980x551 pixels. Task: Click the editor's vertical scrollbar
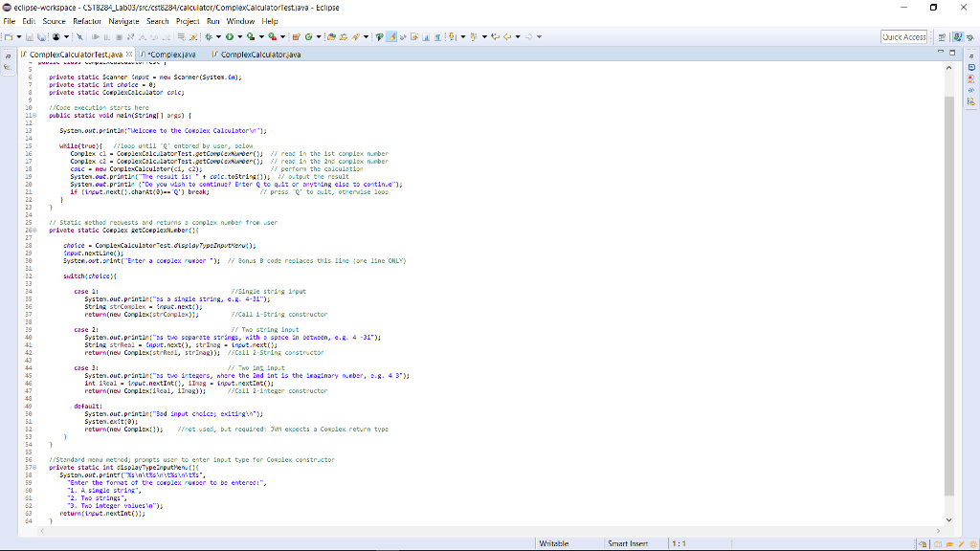pyautogui.click(x=947, y=287)
